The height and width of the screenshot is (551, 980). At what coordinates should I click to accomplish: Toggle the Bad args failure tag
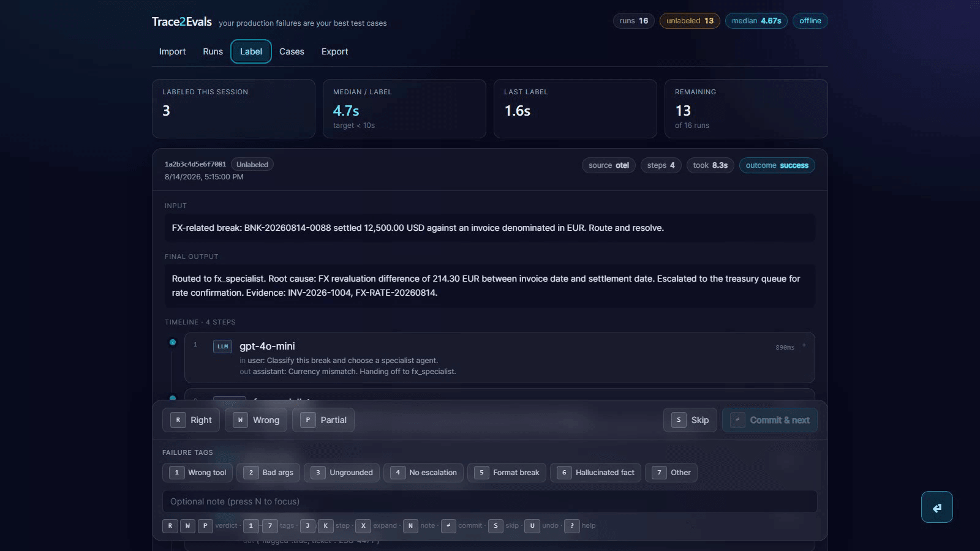click(x=268, y=473)
